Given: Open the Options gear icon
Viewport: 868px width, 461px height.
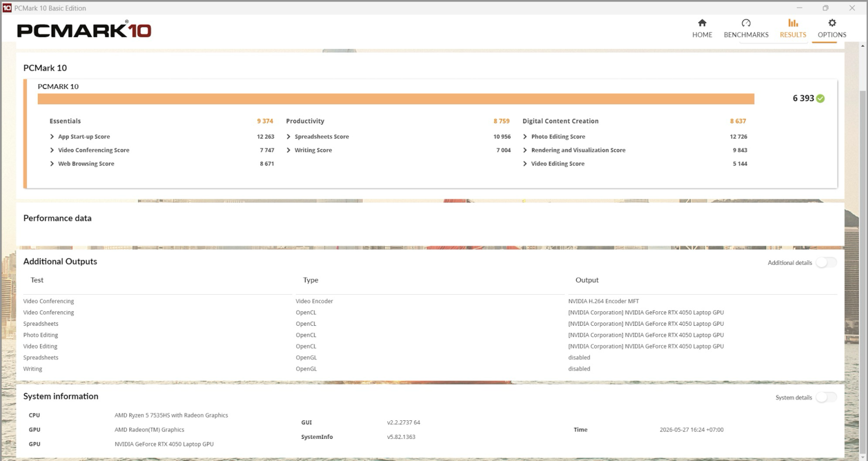Looking at the screenshot, I should pyautogui.click(x=832, y=23).
